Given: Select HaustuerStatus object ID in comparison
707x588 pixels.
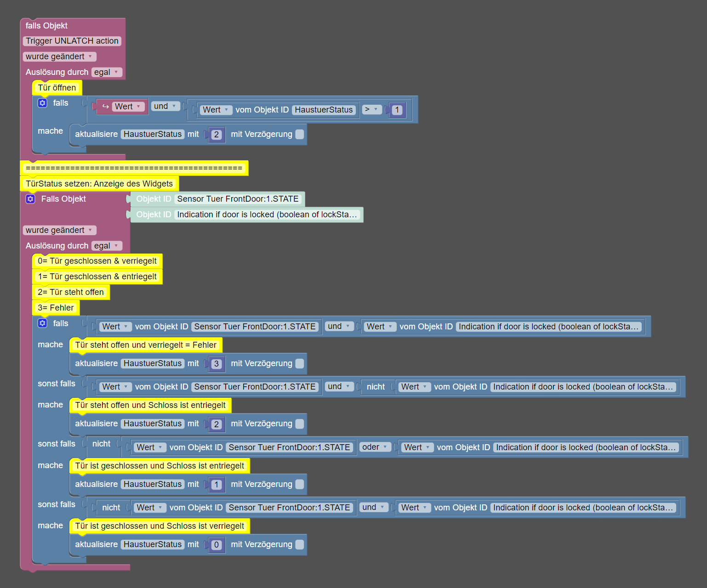Looking at the screenshot, I should (324, 110).
